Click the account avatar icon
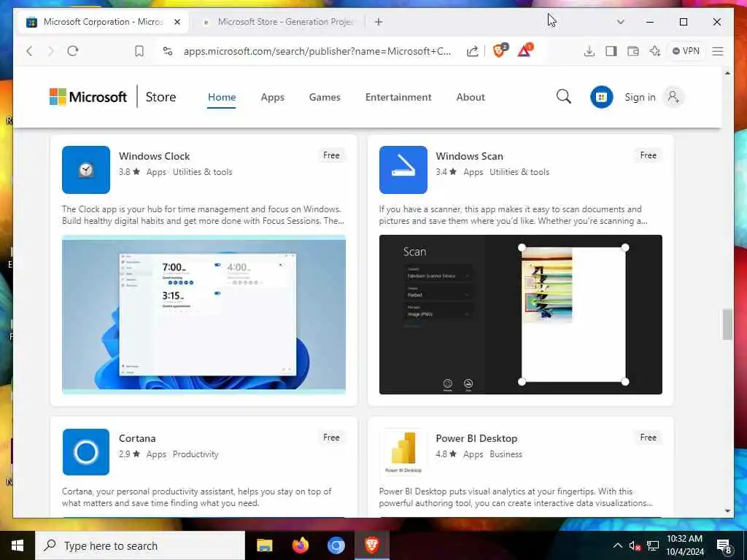This screenshot has height=560, width=747. tap(673, 97)
